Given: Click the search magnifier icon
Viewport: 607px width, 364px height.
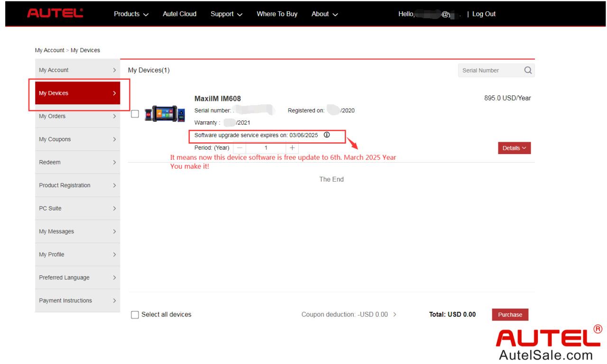Looking at the screenshot, I should click(527, 70).
